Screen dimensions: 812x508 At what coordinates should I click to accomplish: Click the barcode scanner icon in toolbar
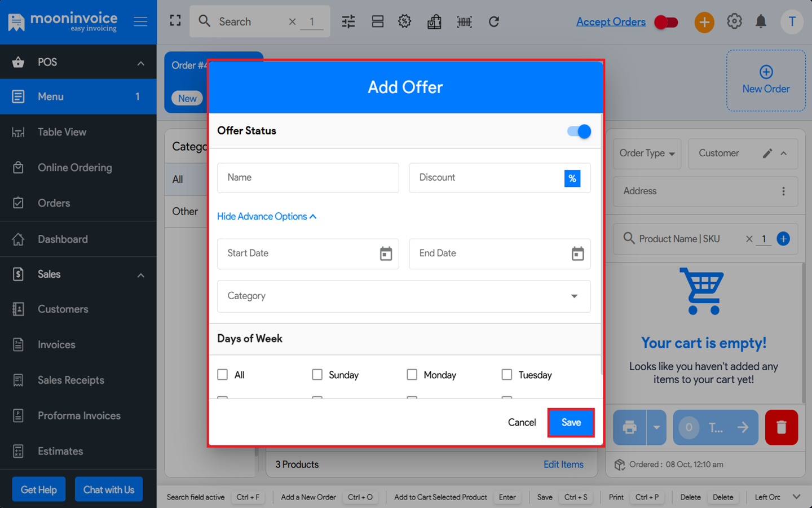pos(464,22)
